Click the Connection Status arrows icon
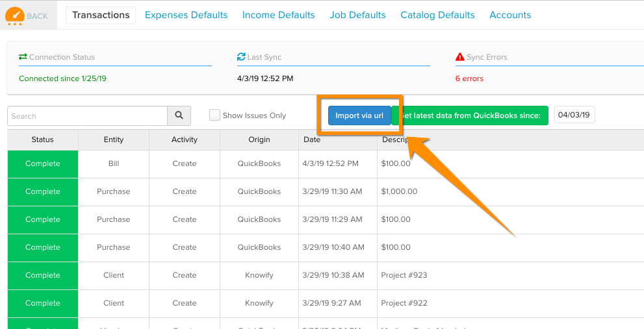 [23, 56]
